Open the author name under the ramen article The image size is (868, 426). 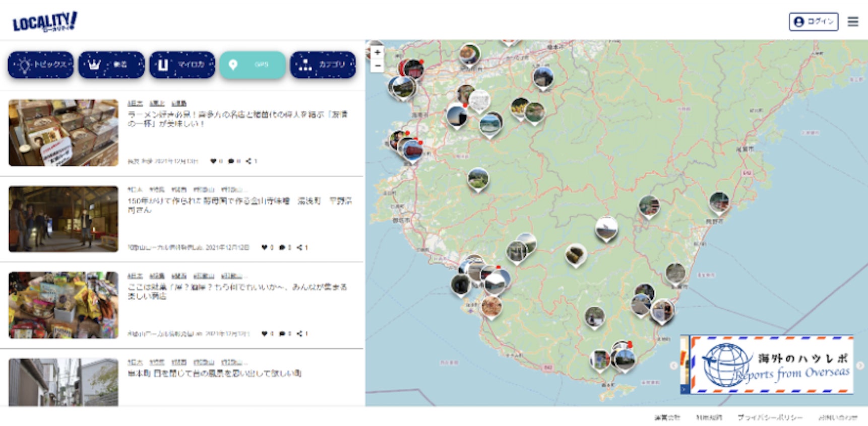point(140,161)
